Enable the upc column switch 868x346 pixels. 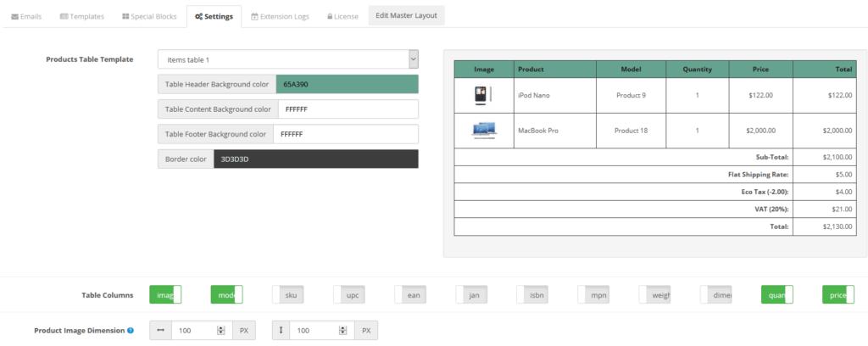pos(348,294)
